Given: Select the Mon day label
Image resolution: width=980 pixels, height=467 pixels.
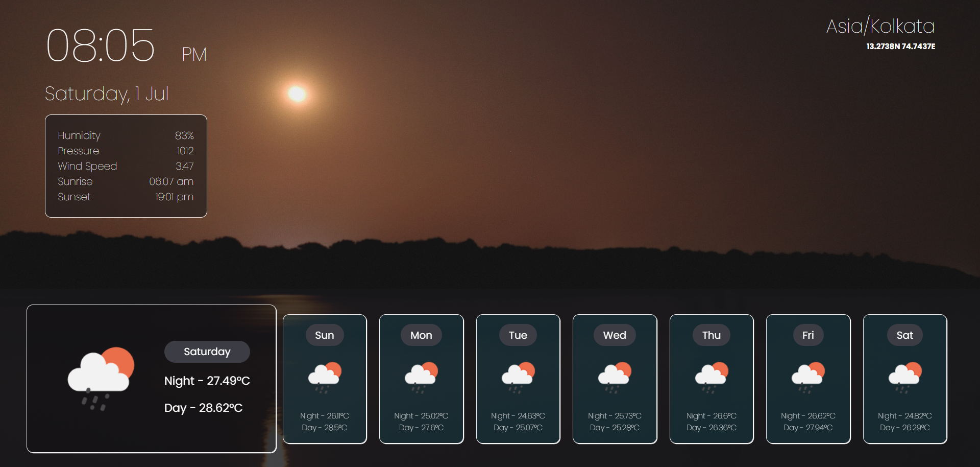Looking at the screenshot, I should click(x=421, y=335).
